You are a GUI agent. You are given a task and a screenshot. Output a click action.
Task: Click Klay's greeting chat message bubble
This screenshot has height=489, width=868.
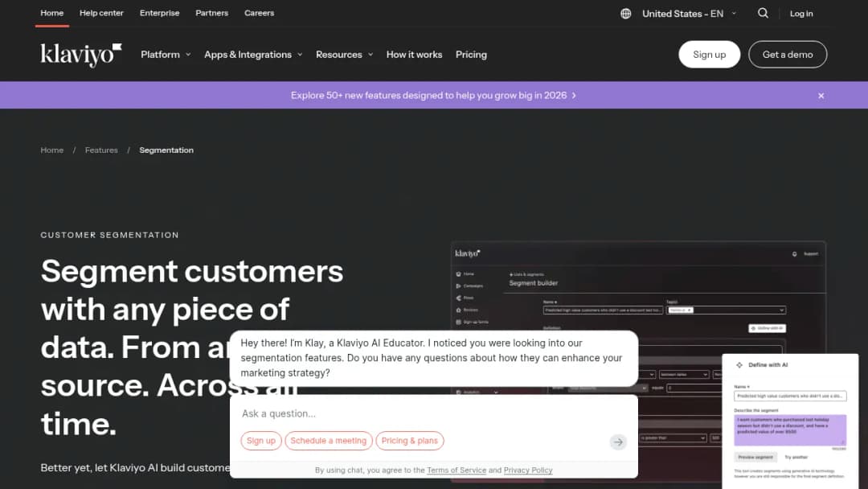(x=433, y=358)
